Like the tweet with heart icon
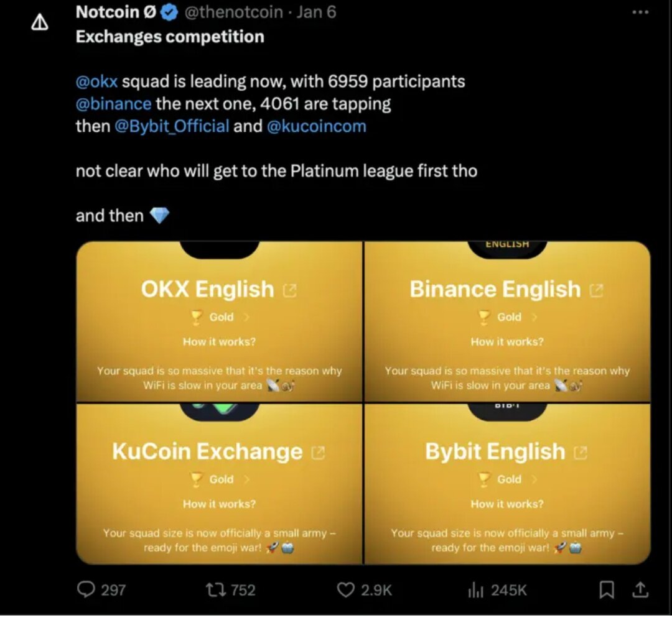The height and width of the screenshot is (618, 672). (345, 589)
